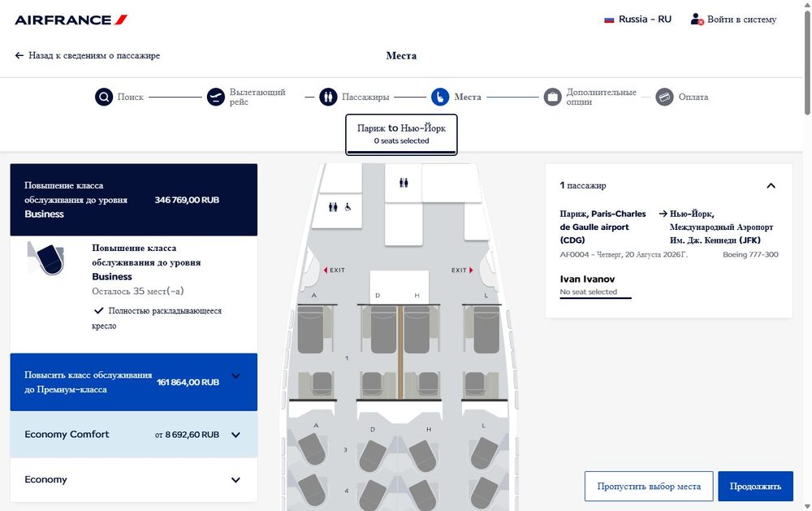This screenshot has height=511, width=812.
Task: Select business seat 1L
Action: (x=486, y=330)
